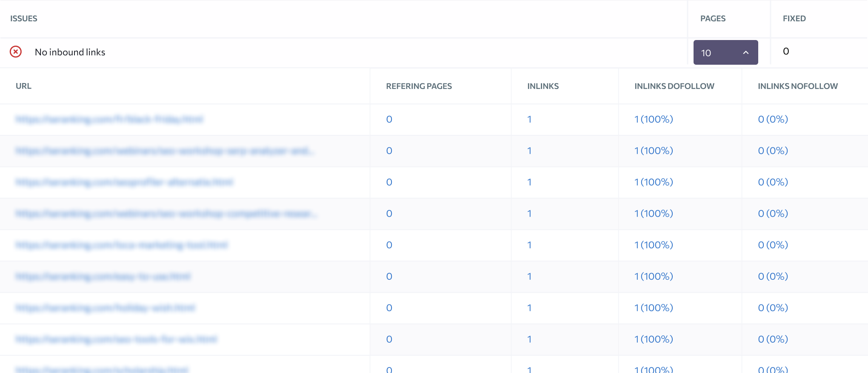Open the blurred seoprofiler-alternativ URL in third row
The width and height of the screenshot is (868, 373).
coord(124,182)
